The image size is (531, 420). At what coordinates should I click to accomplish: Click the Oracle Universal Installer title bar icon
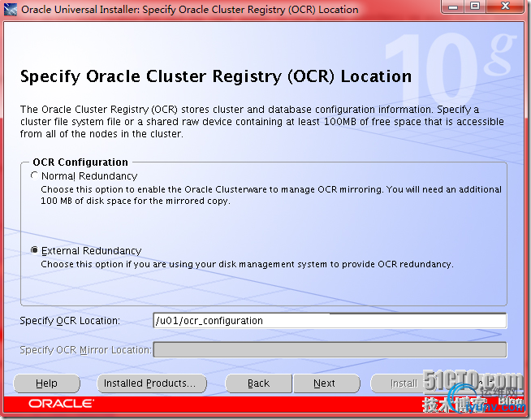tap(11, 10)
